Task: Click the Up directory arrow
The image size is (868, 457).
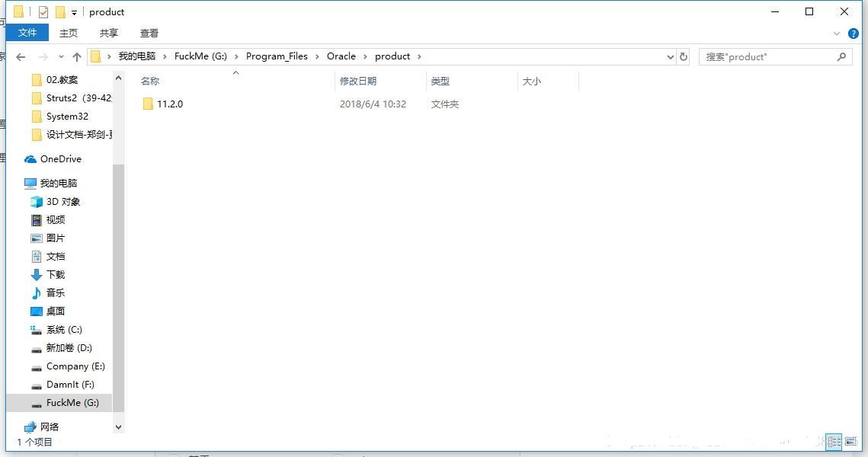Action: [77, 57]
